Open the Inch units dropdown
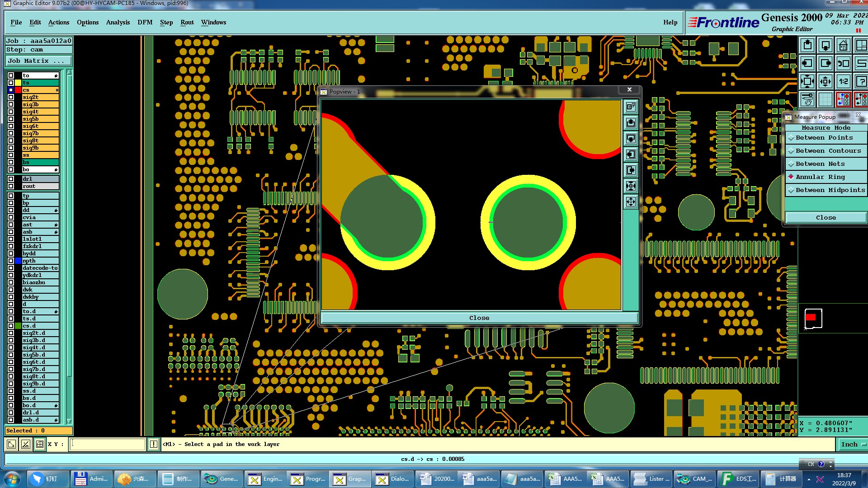This screenshot has width=868, height=488. 852,445
